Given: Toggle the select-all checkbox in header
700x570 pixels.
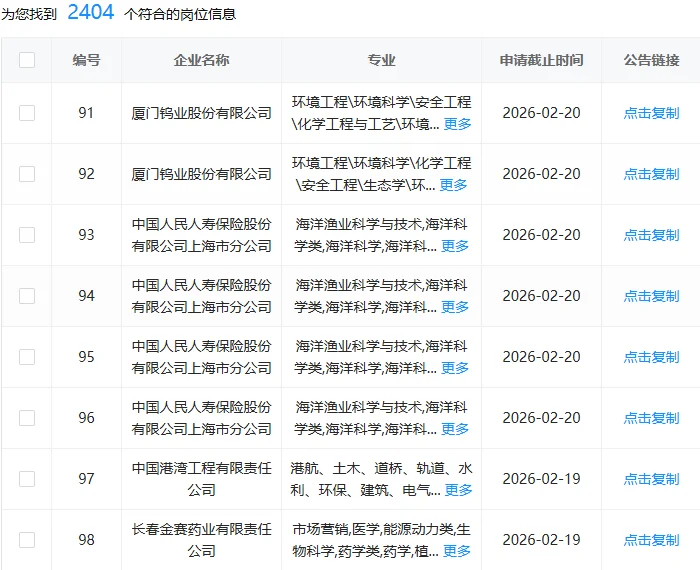Looking at the screenshot, I should [27, 60].
